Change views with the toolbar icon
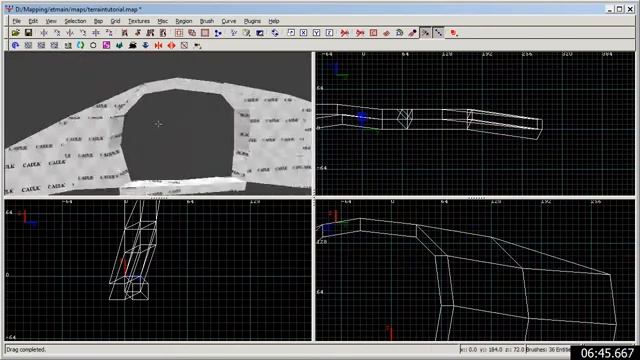Viewport: 640px width, 360px height. (x=233, y=33)
